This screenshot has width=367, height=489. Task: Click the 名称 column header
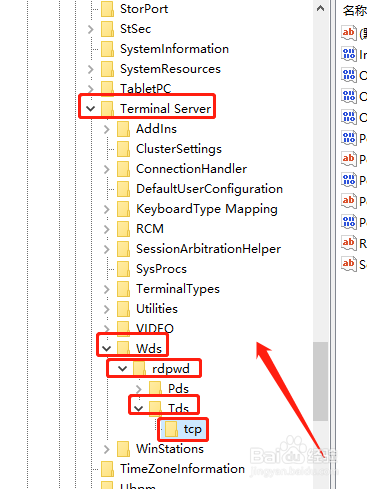(354, 11)
